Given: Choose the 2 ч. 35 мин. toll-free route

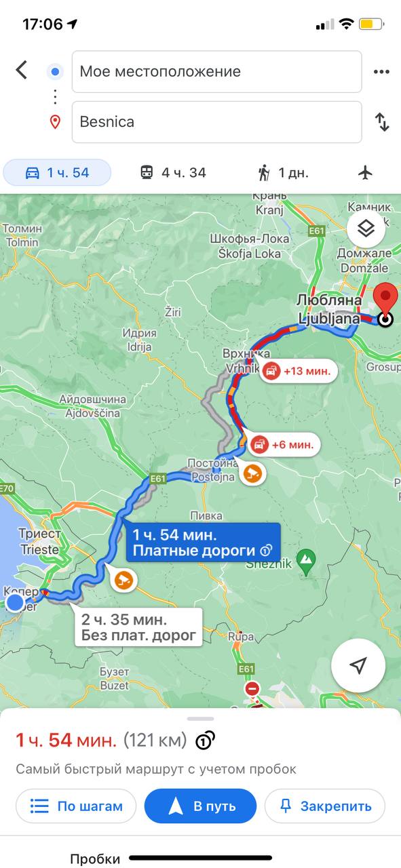Looking at the screenshot, I should point(138,627).
